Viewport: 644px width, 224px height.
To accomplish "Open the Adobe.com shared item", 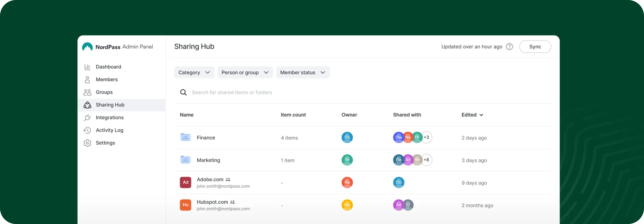I will pyautogui.click(x=210, y=179).
